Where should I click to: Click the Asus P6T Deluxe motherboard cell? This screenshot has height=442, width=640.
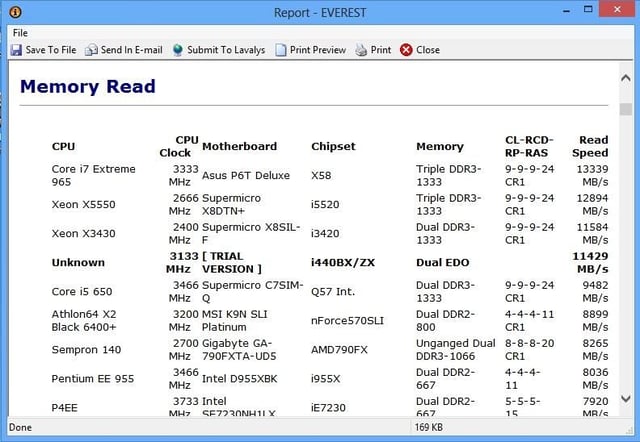(x=246, y=175)
